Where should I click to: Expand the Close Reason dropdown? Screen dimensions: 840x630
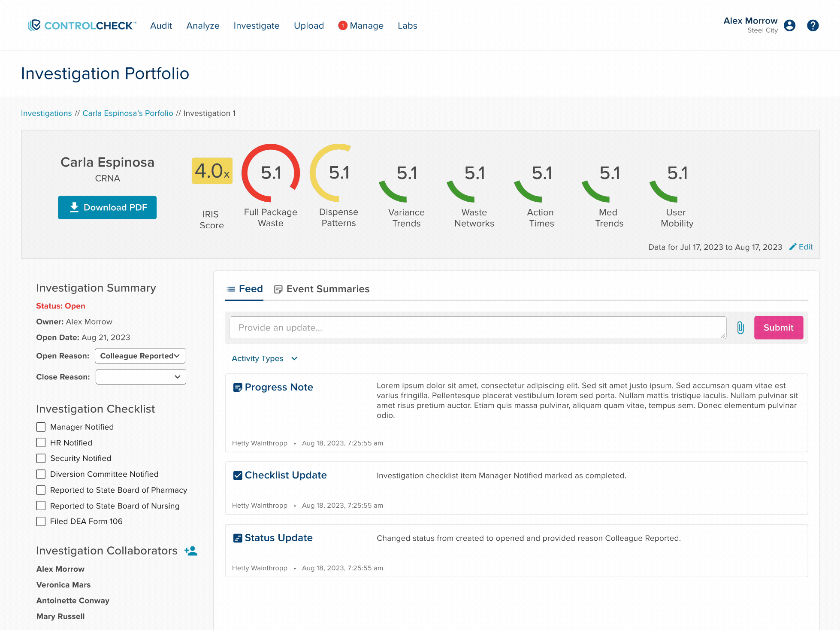[x=141, y=377]
